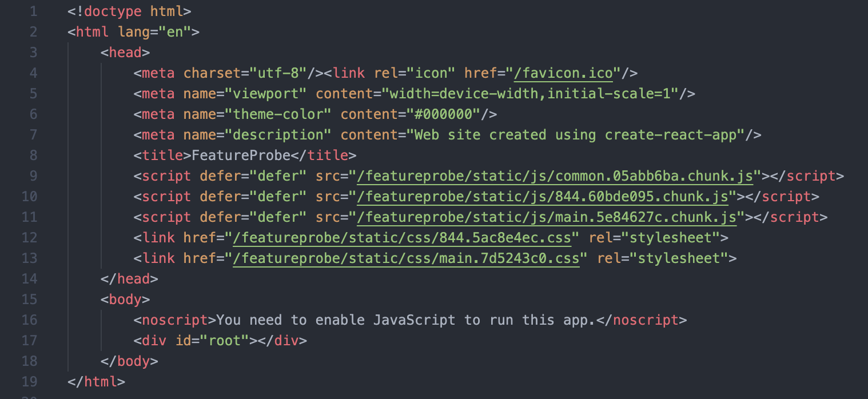Click the "en" lang attribute value

tap(174, 32)
